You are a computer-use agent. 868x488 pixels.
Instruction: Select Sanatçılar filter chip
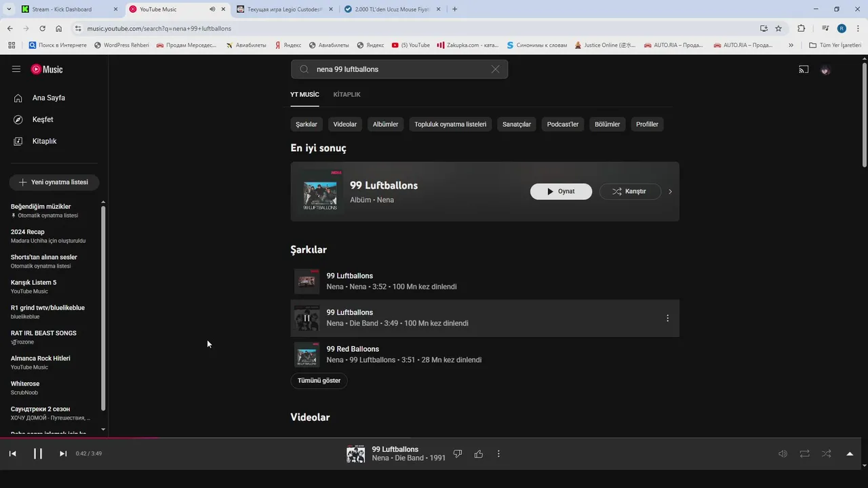click(x=517, y=125)
